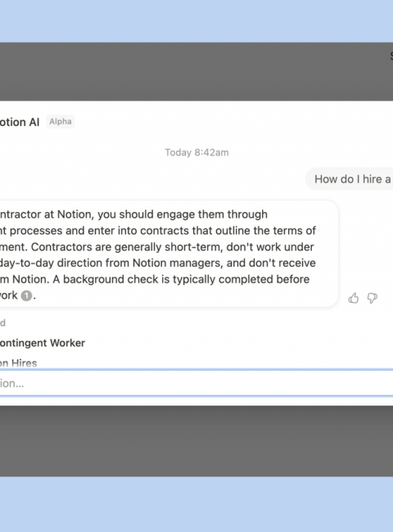
Task: Click the thumbs down feedback icon
Action: (x=373, y=298)
